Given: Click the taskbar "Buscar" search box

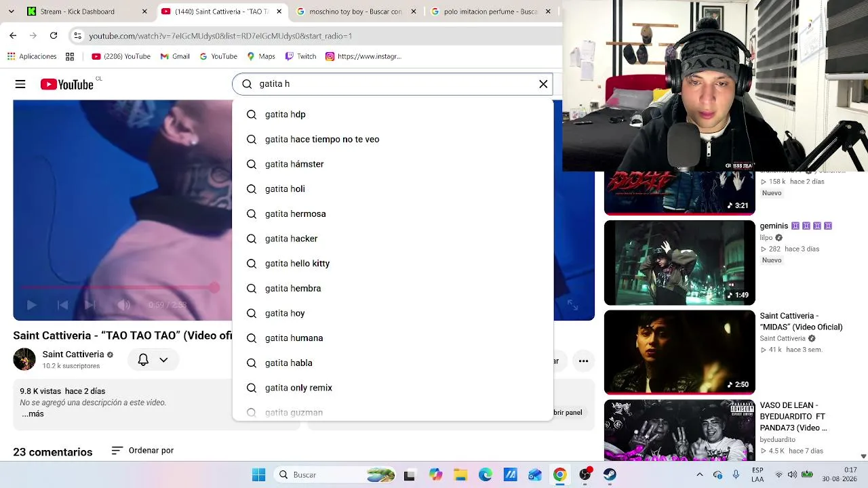Looking at the screenshot, I should [x=335, y=474].
